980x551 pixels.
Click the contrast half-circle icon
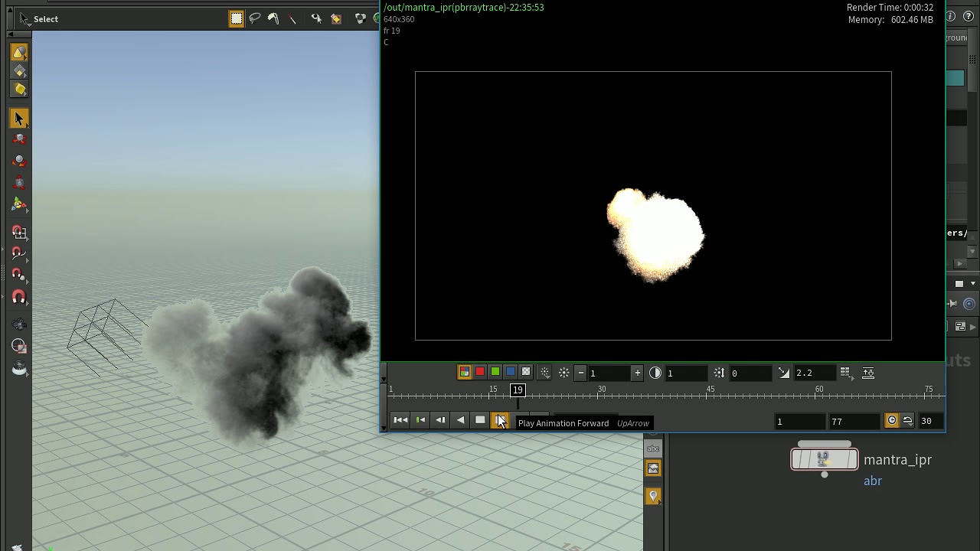tap(655, 373)
